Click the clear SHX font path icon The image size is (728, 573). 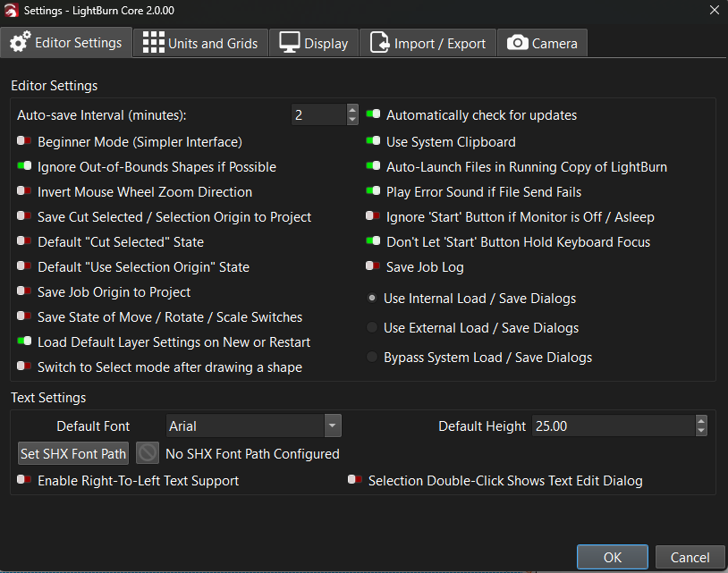(148, 453)
